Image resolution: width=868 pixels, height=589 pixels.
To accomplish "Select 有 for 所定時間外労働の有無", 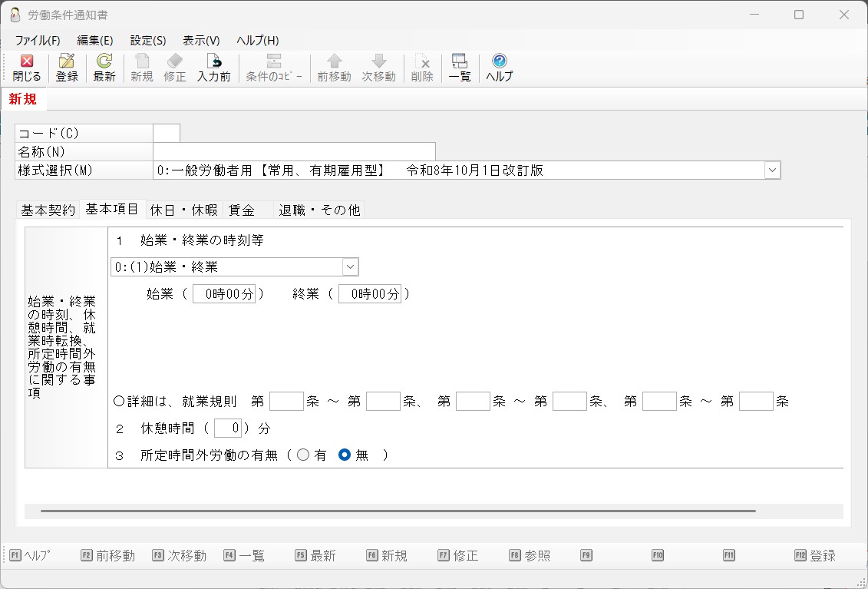I will point(303,455).
